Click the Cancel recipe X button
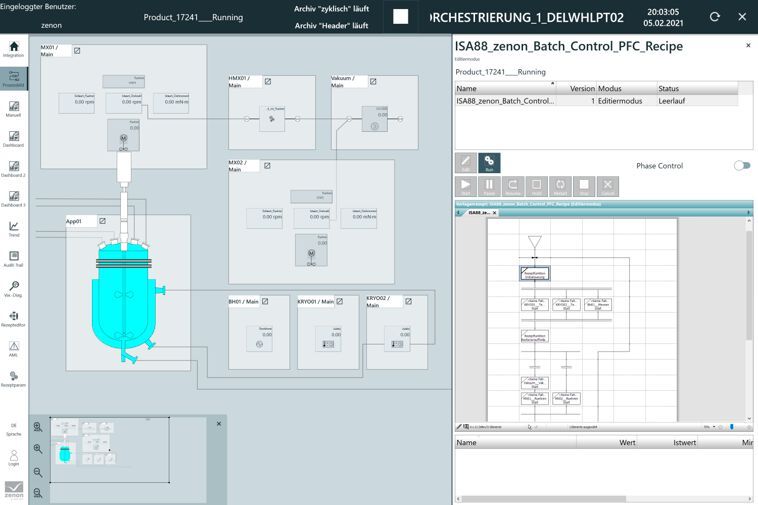Image resolution: width=758 pixels, height=505 pixels. point(608,186)
